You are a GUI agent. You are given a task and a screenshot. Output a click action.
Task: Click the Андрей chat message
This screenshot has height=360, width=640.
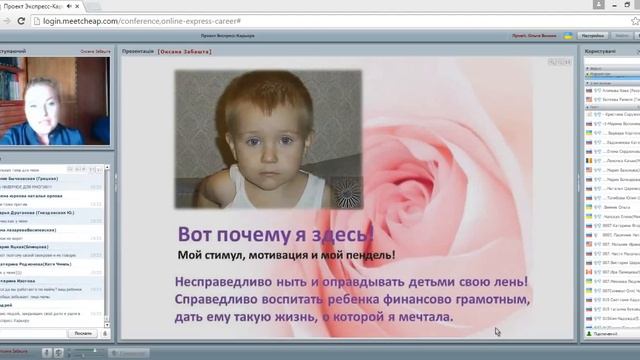point(51,313)
